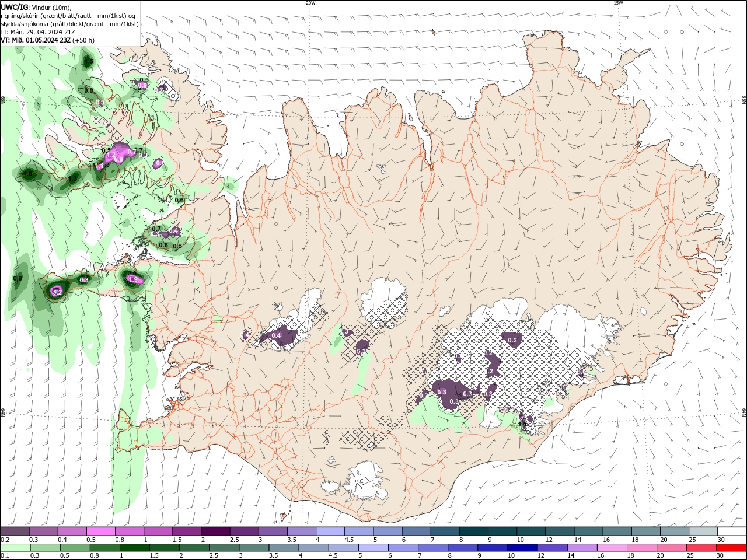The height and width of the screenshot is (560, 747).
Task: Click the darkest green swatch between 1 and 1.5, lower scale
Action: coord(134,548)
